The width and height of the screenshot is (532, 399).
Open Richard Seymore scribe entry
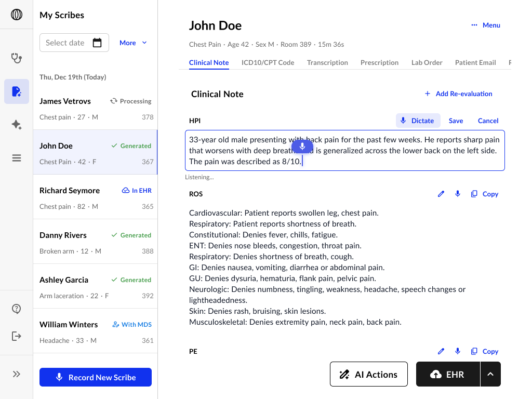point(96,197)
